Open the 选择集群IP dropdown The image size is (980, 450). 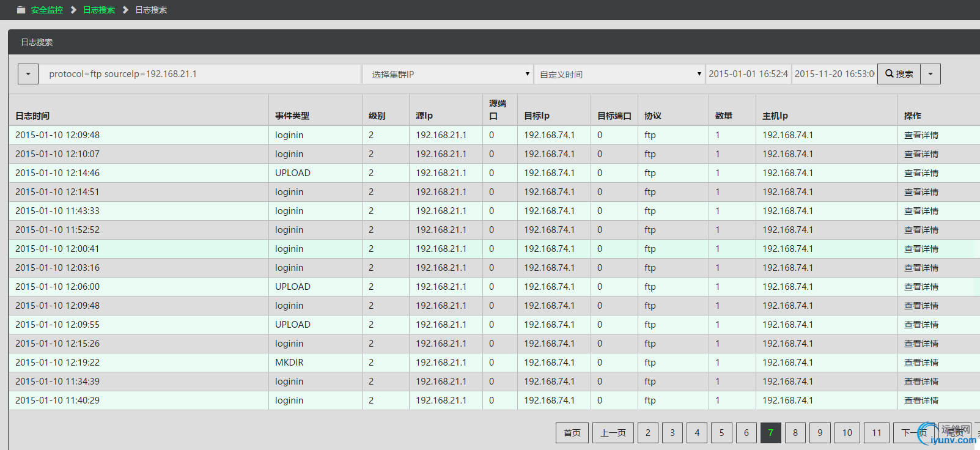pos(448,74)
